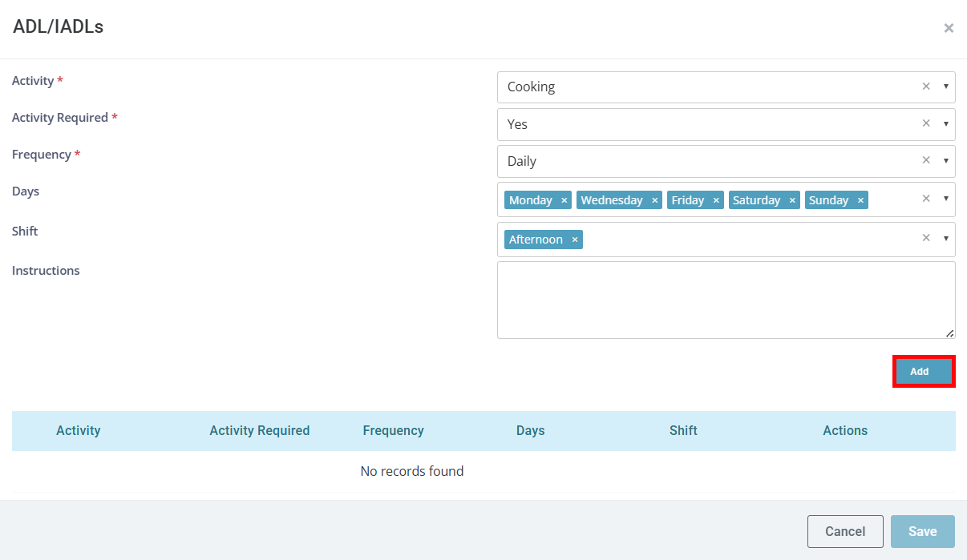Screen dimensions: 967x560
Task: Clear all selected days
Action: point(926,199)
